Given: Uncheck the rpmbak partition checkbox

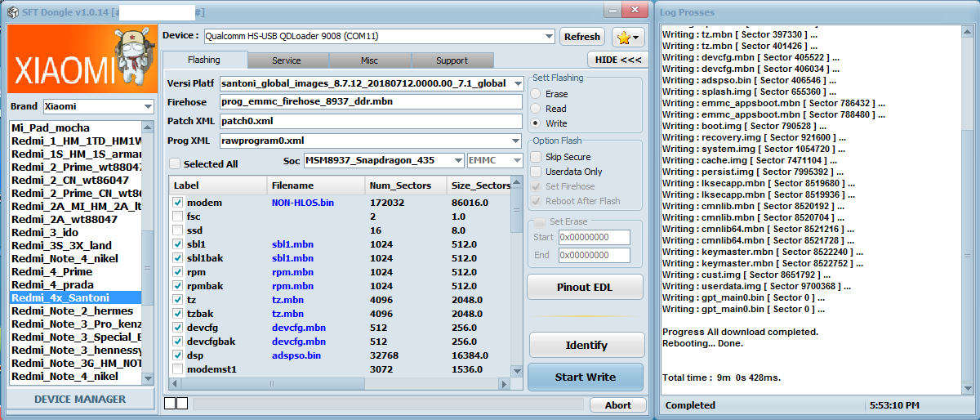Looking at the screenshot, I should click(178, 286).
